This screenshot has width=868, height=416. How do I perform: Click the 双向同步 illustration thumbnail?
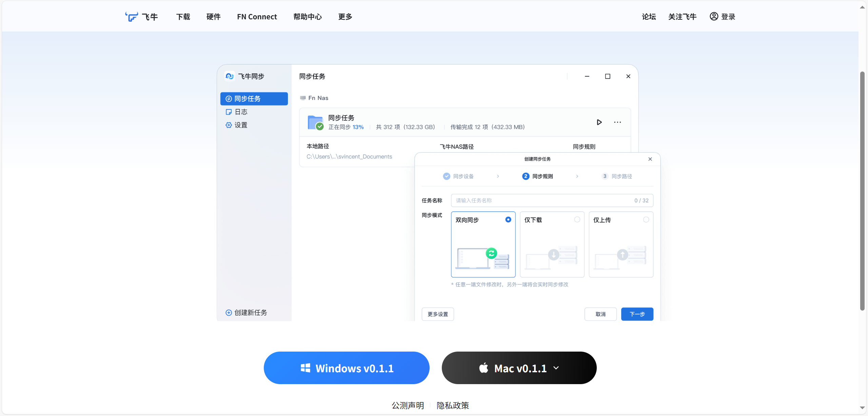(482, 258)
